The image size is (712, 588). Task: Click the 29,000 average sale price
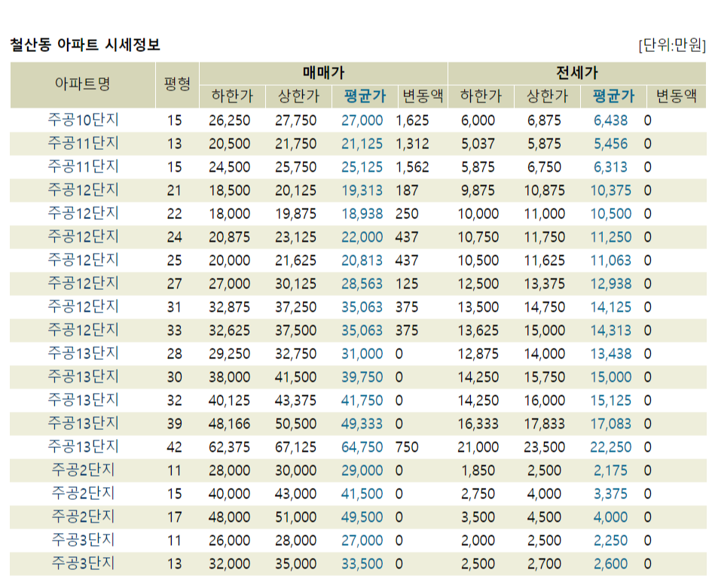[x=362, y=471]
